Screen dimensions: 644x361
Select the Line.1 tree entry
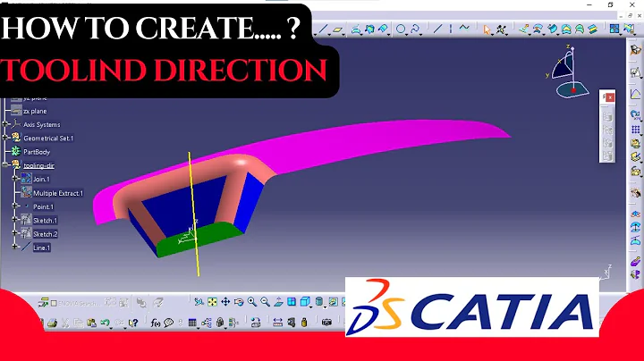[x=41, y=248]
